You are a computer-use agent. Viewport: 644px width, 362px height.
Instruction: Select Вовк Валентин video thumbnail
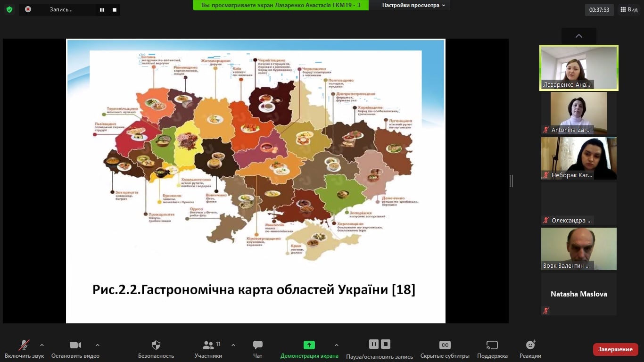click(578, 248)
